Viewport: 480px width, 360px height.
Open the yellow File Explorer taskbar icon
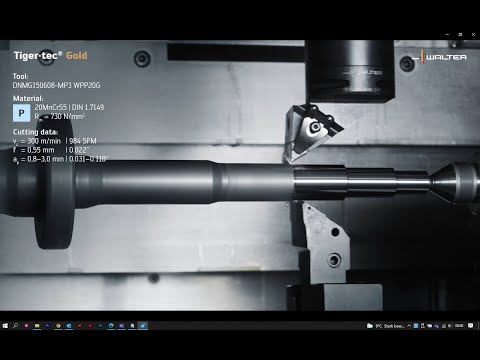[x=37, y=326]
